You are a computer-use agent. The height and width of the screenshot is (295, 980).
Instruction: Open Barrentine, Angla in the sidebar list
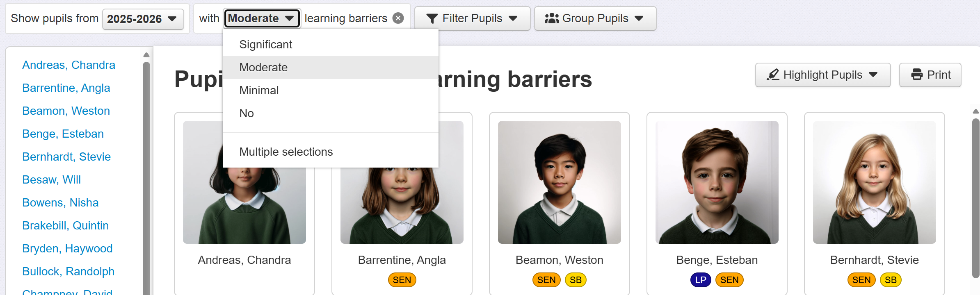(x=66, y=88)
